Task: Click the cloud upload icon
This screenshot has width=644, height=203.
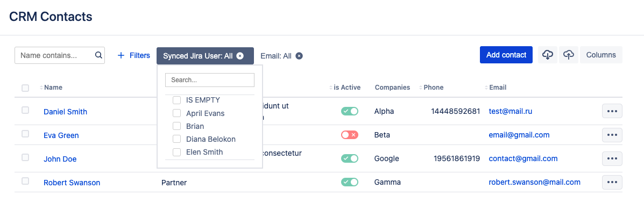Action: (x=569, y=55)
